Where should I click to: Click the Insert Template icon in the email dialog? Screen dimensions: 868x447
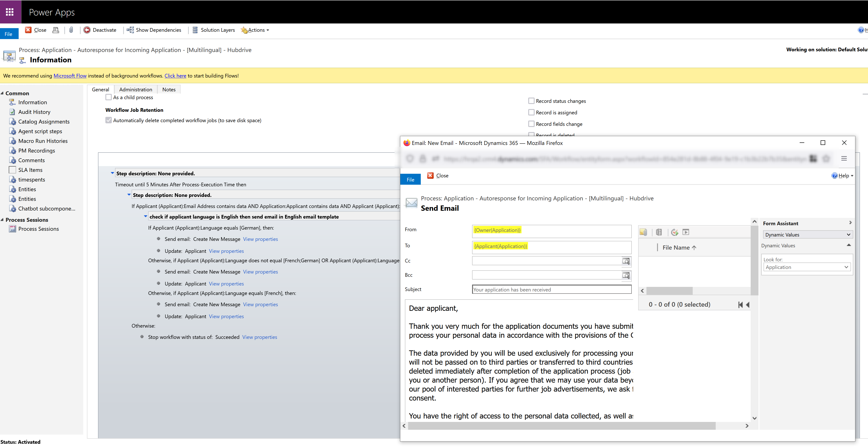pos(675,232)
